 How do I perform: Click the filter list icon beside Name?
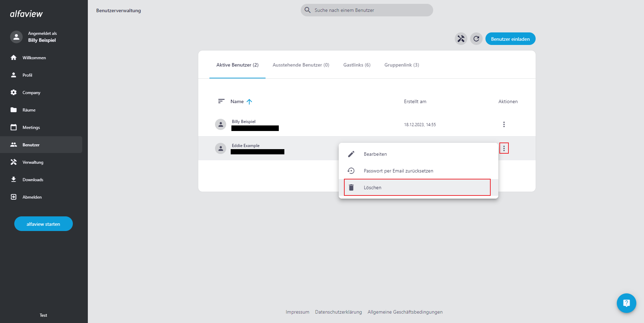(221, 101)
